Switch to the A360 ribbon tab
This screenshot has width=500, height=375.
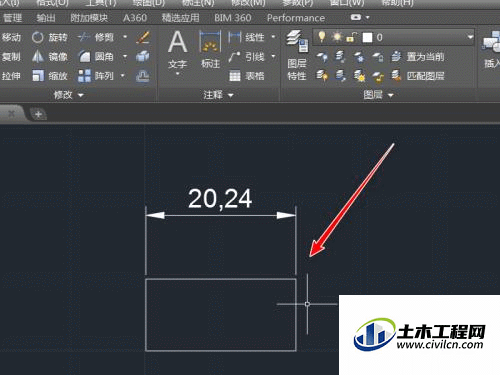(135, 18)
